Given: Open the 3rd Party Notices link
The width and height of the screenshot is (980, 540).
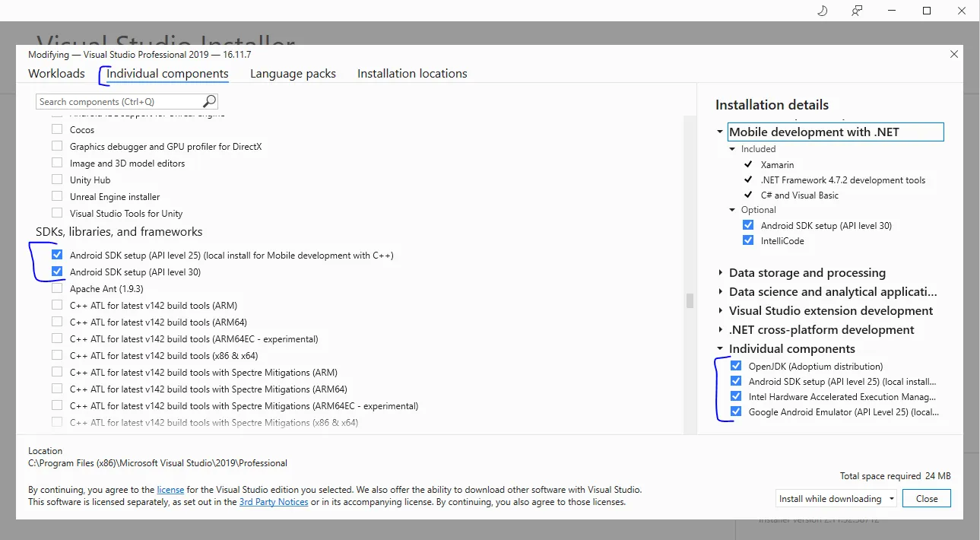Looking at the screenshot, I should 274,502.
